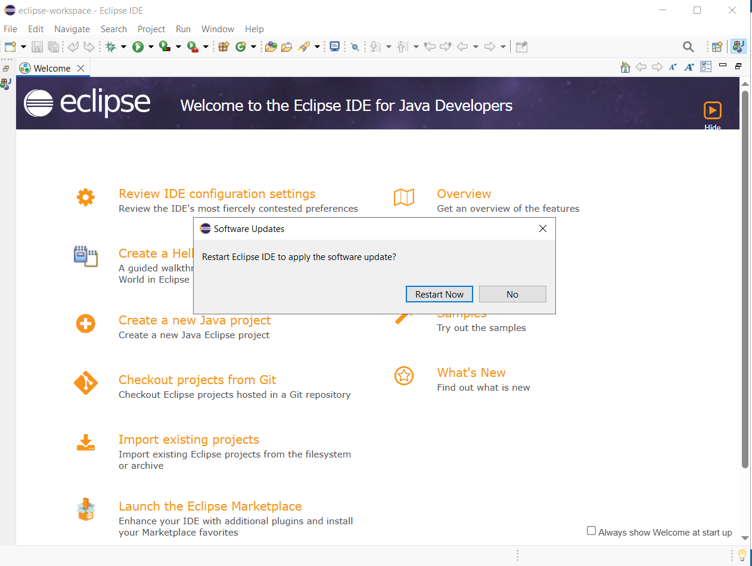Expand the Back navigation history dropdown
The height and width of the screenshot is (566, 752).
[476, 47]
